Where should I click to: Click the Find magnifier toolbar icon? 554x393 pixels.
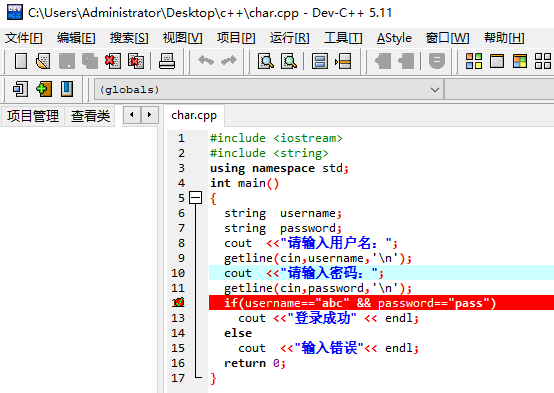tap(266, 61)
